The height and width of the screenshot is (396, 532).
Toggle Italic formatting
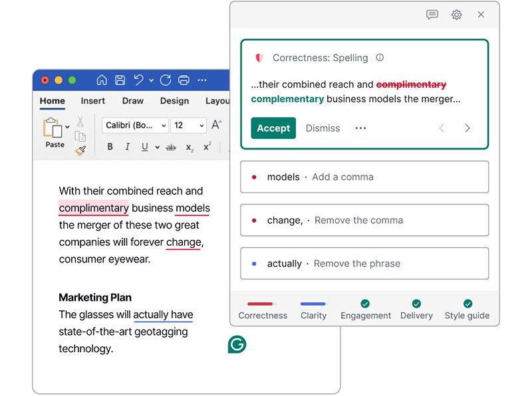127,146
